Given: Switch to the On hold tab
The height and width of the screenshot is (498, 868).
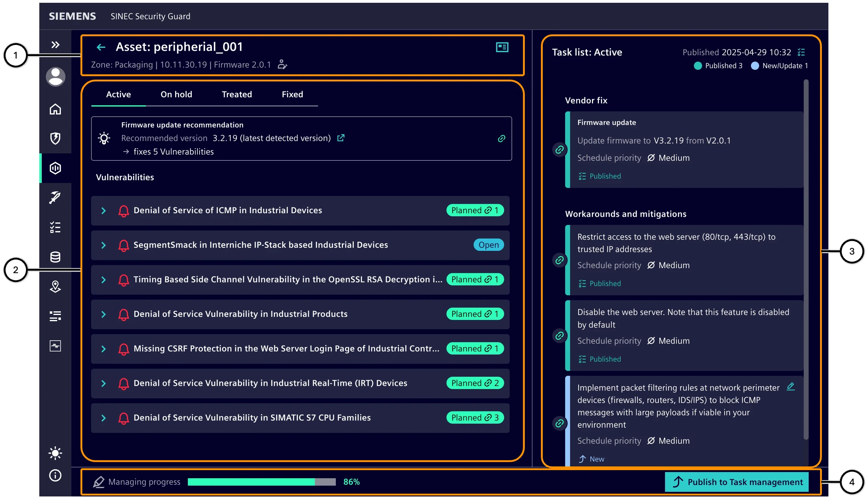Looking at the screenshot, I should 176,94.
